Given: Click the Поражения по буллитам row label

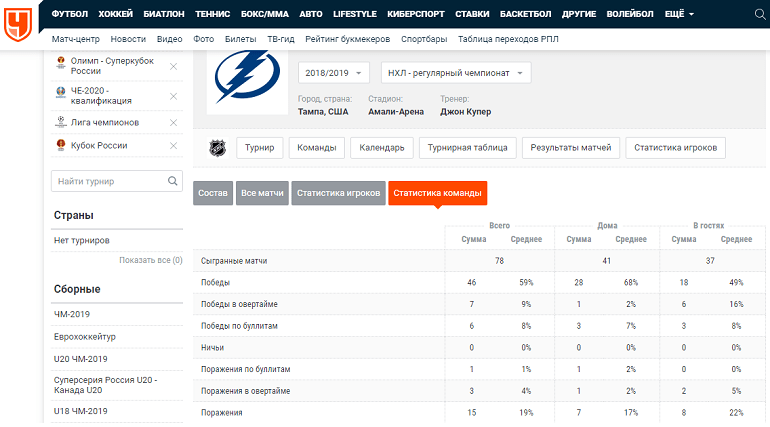Looking at the screenshot, I should (x=246, y=369).
